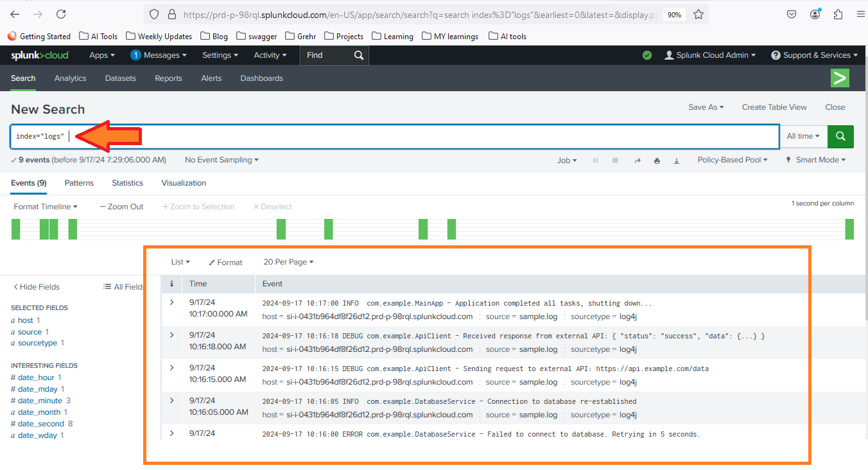Expand the 10:16:05 INFO DatabaseService event

(x=171, y=400)
